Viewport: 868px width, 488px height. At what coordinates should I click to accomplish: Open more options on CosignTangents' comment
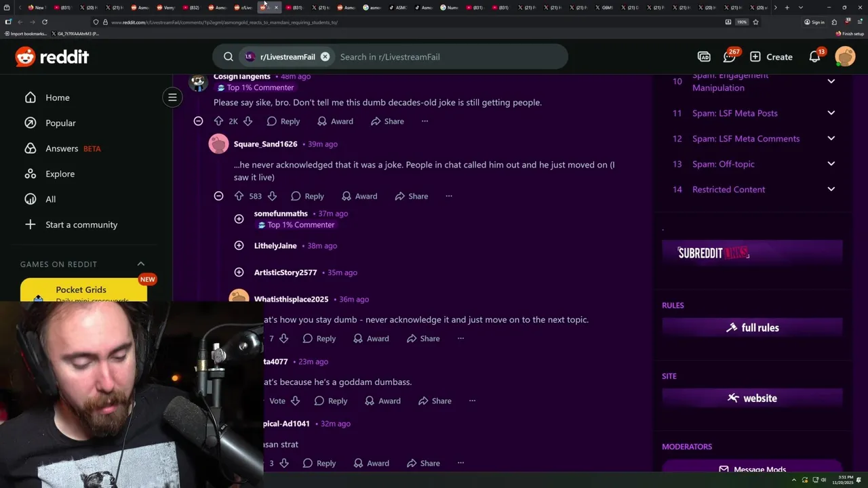(425, 121)
